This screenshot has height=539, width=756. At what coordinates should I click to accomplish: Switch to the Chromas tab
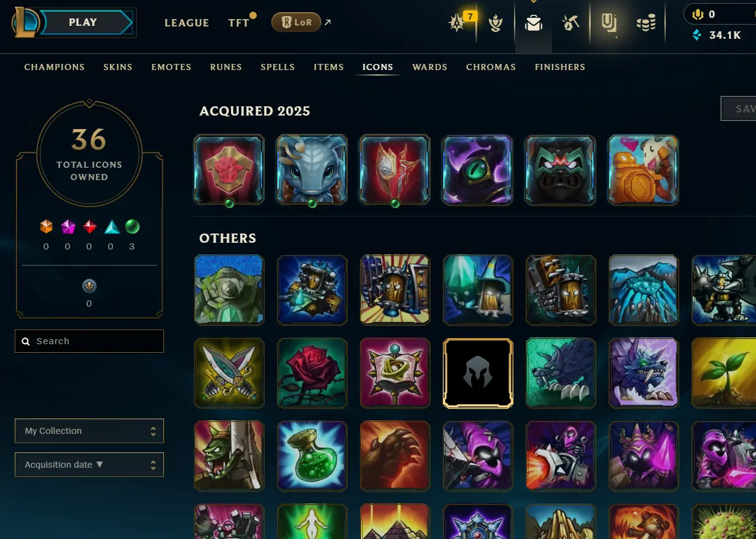[491, 67]
